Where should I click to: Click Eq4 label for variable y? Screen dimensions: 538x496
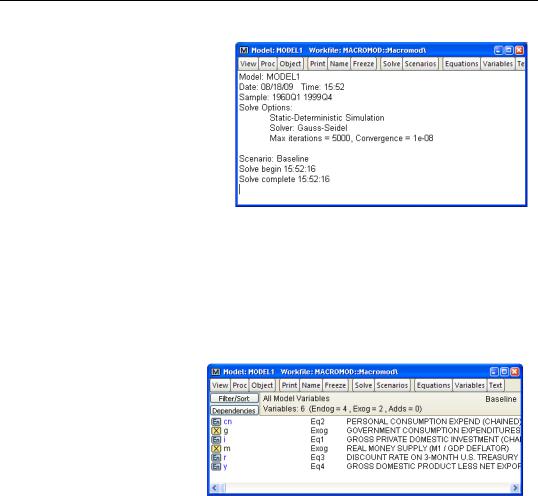(x=317, y=467)
